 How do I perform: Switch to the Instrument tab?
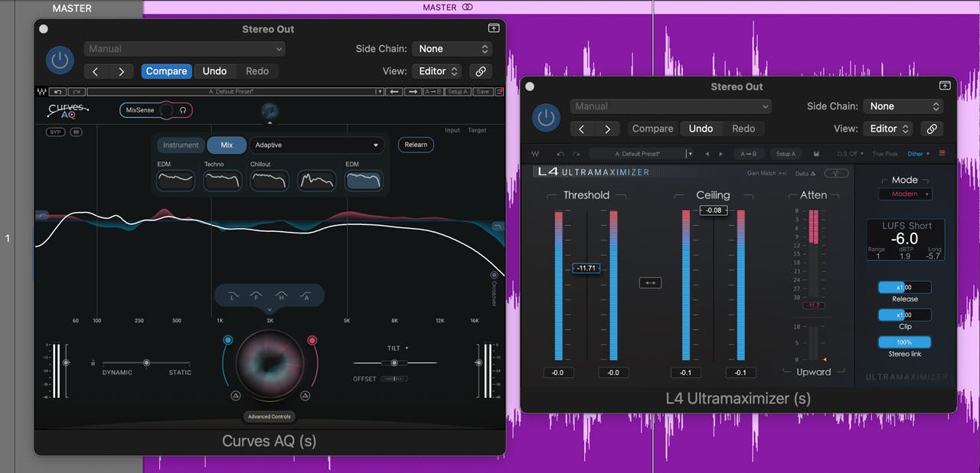tap(181, 145)
